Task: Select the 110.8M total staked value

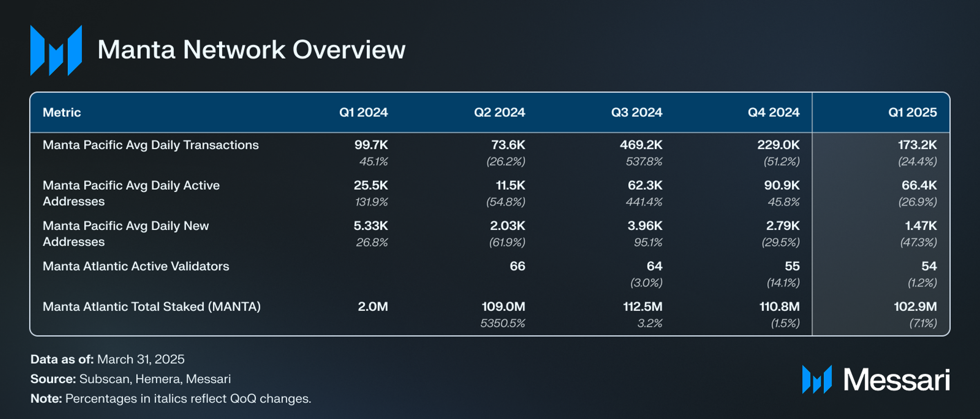Action: click(780, 306)
